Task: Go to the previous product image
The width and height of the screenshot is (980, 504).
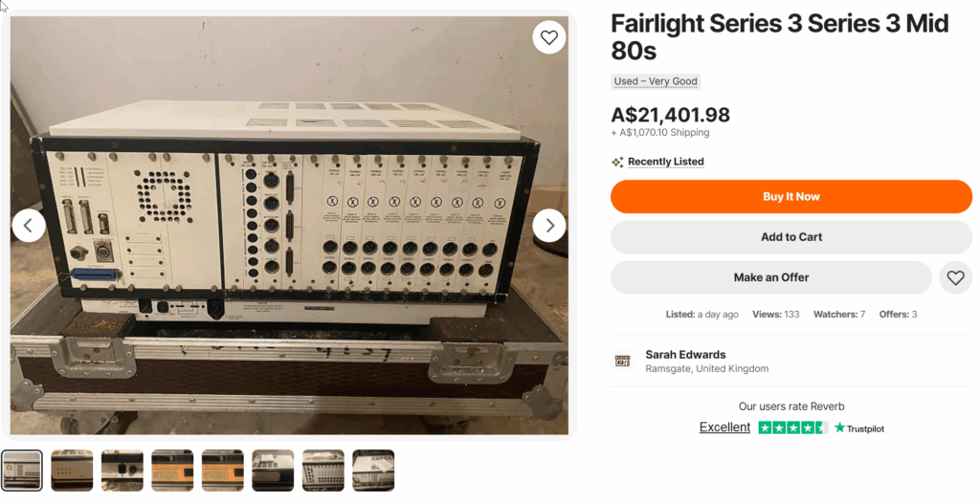Action: click(29, 226)
